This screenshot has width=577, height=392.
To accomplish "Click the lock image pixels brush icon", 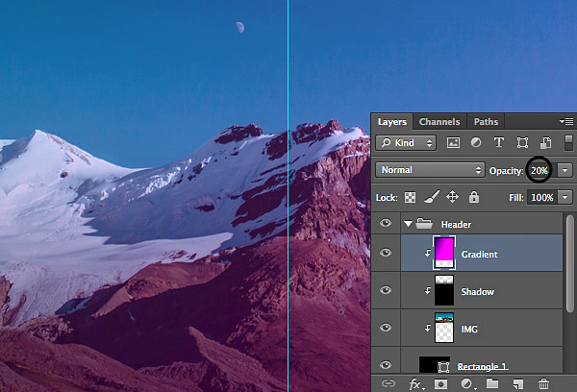I will point(432,197).
